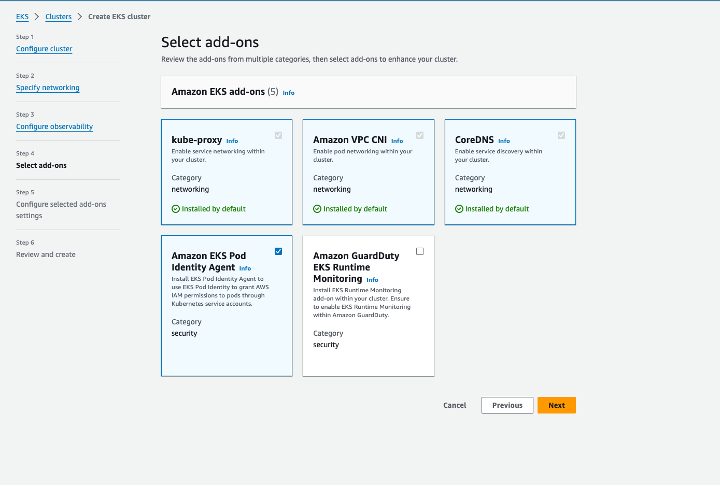Navigate to EKS breadcrumb link
Image resolution: width=720 pixels, height=486 pixels.
(x=22, y=17)
